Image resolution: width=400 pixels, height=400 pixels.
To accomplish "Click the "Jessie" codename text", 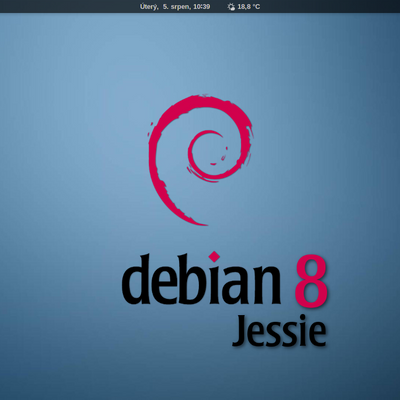I will 279,330.
